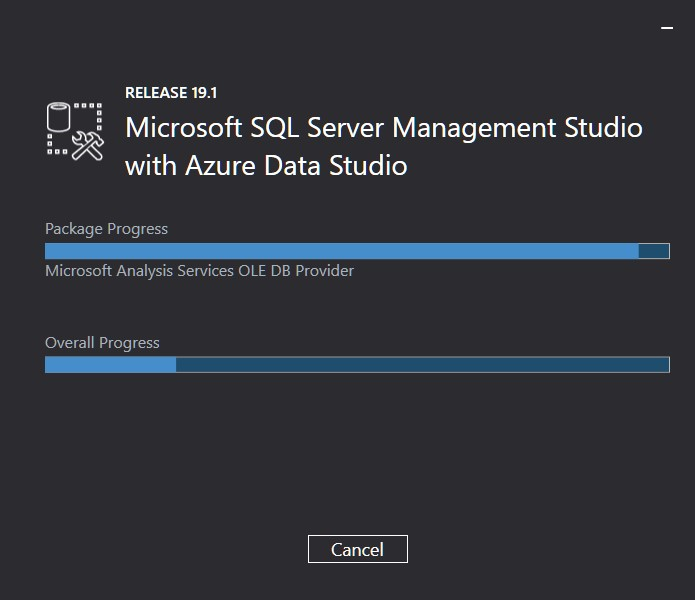Viewport: 695px width, 600px height.
Task: Click the SQL Server Management Studio logo
Action: 75,131
